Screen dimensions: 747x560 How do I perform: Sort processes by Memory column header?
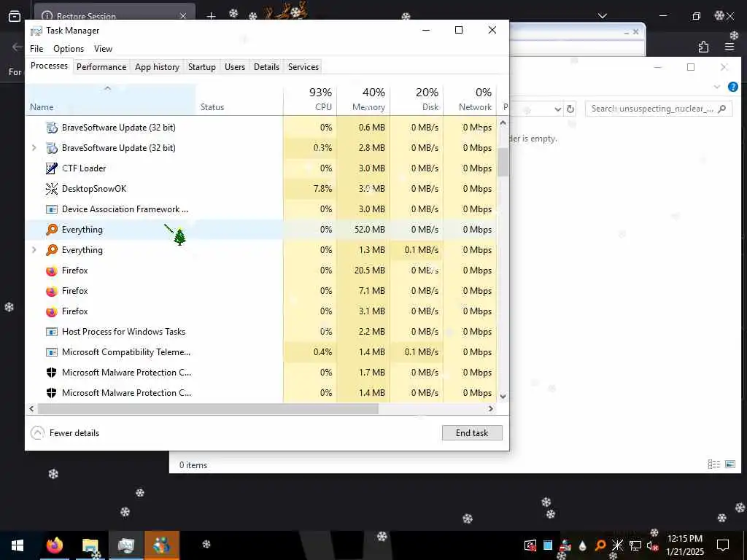[x=363, y=101]
